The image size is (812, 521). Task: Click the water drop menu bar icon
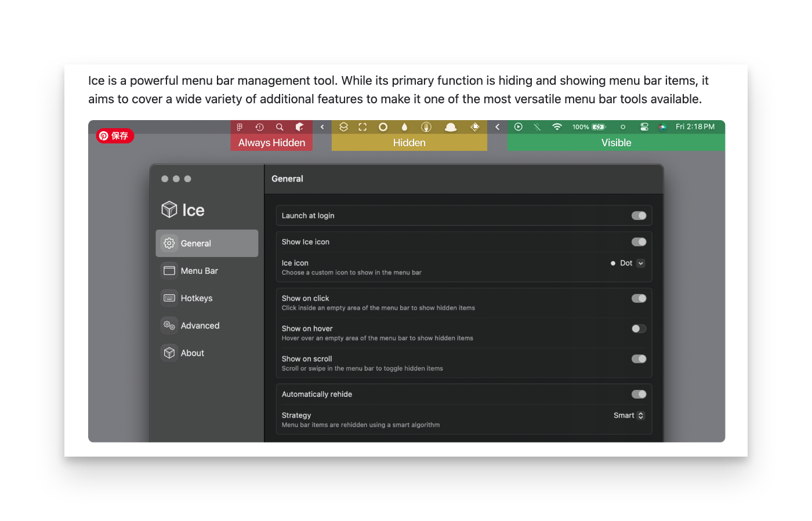(x=404, y=127)
